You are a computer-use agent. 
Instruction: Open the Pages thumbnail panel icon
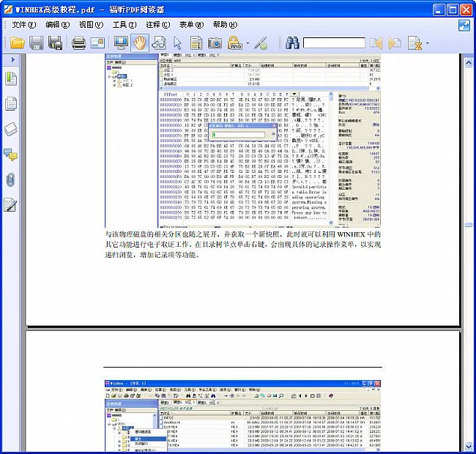(x=11, y=103)
